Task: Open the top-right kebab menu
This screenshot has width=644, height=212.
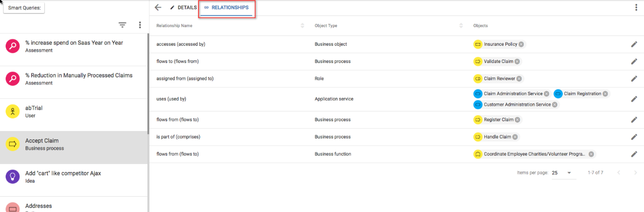Action: click(636, 7)
